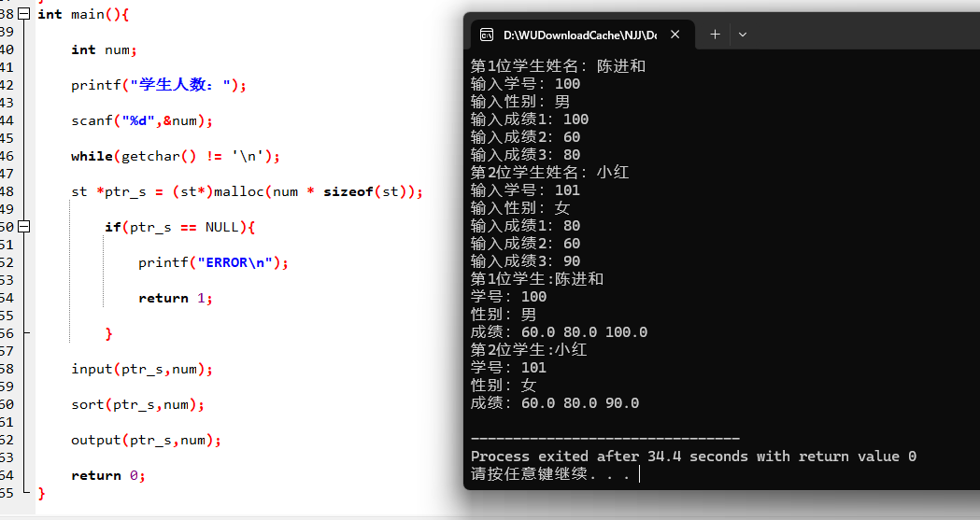Image resolution: width=980 pixels, height=520 pixels.
Task: Close the D:\WUDownloadCache terminal tab
Action: click(675, 35)
